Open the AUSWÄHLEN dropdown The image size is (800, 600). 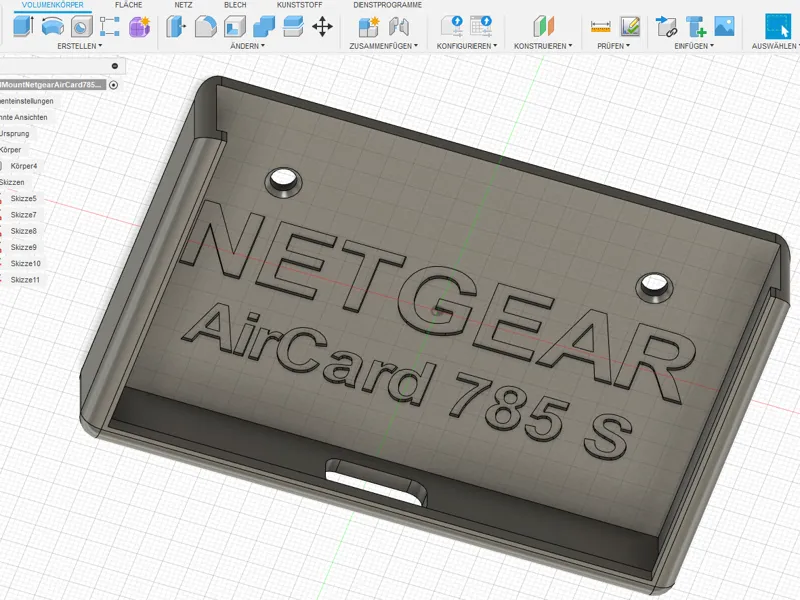coord(776,46)
